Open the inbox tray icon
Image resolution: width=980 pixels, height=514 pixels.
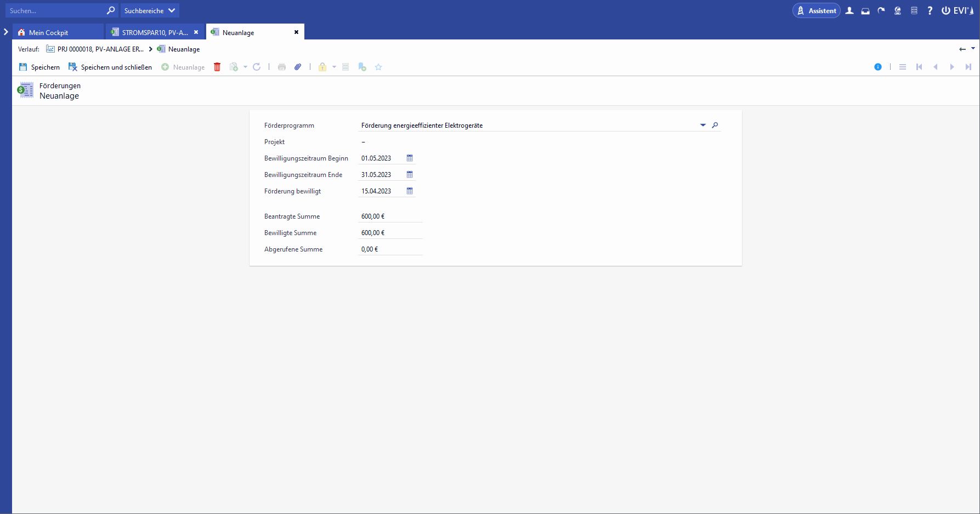coord(865,10)
